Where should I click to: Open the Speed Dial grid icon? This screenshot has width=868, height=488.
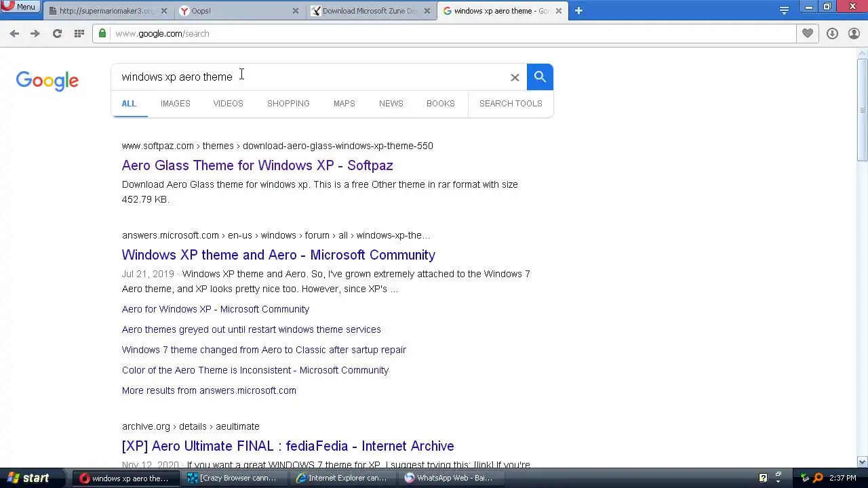(x=79, y=33)
